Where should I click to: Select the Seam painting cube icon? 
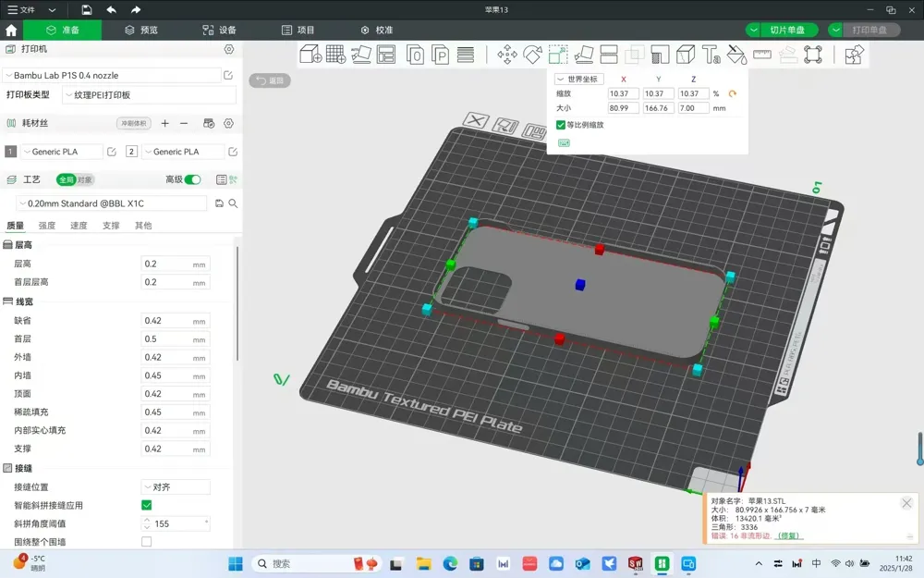686,55
